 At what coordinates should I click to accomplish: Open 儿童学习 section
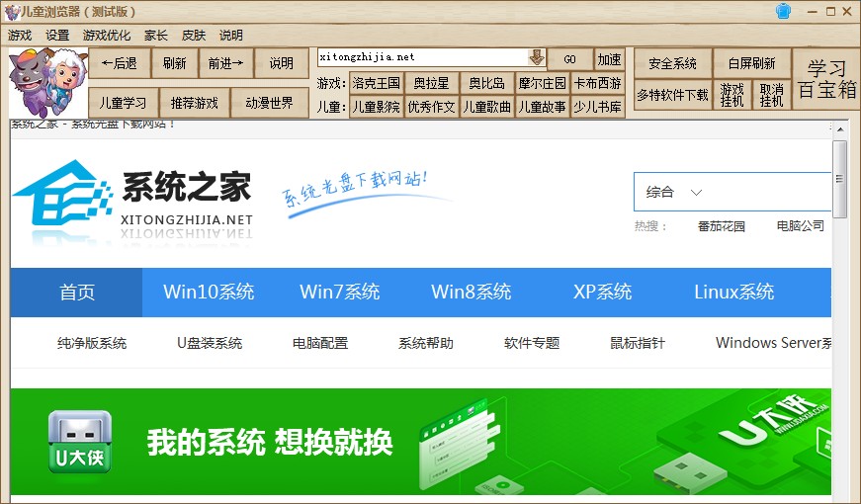click(x=123, y=103)
